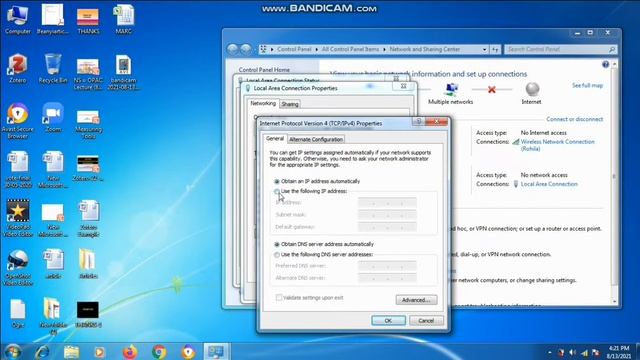This screenshot has height=360, width=640.
Task: Select Obtain DNS server address automatically
Action: 277,244
